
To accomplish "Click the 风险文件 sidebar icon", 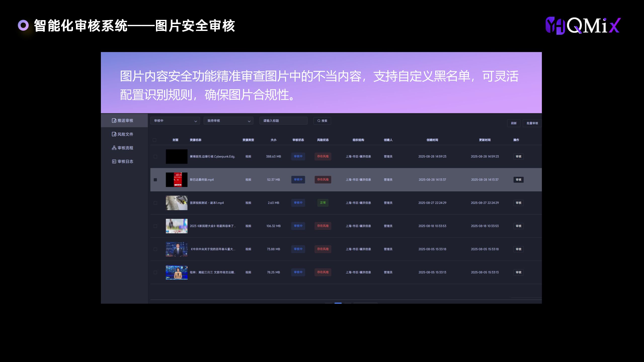I will click(114, 134).
